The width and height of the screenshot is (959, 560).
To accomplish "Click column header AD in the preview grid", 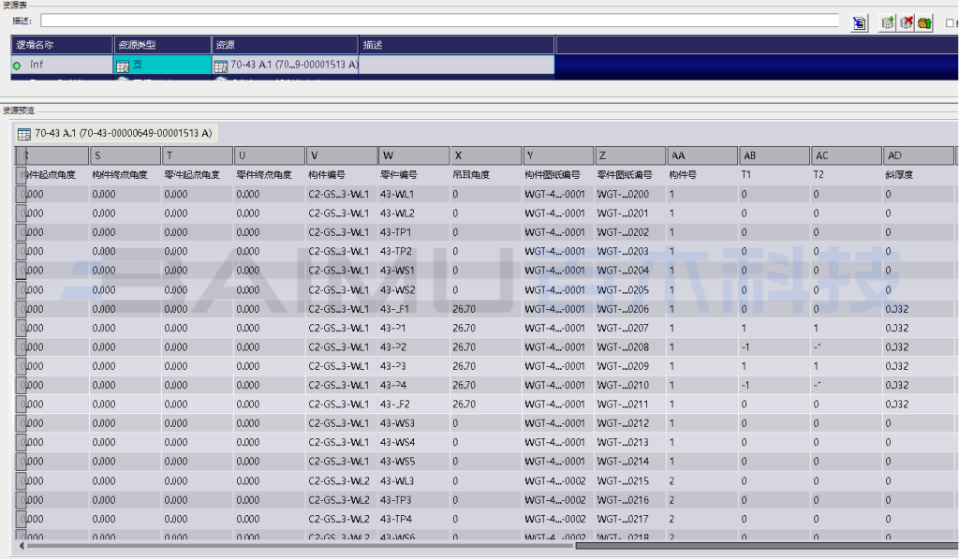I will coord(917,155).
